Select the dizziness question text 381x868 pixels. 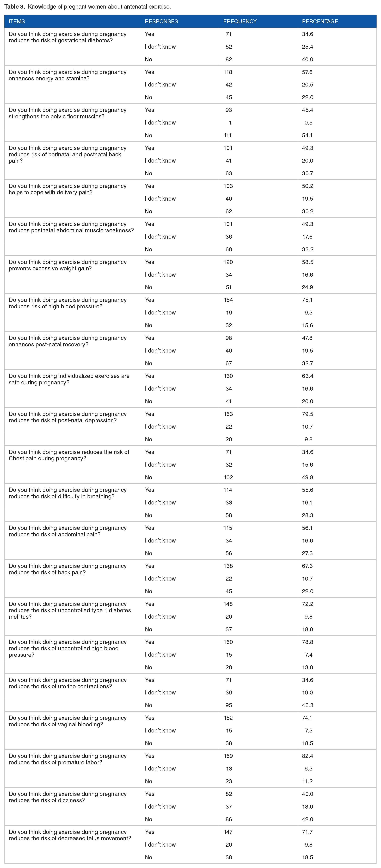click(x=67, y=797)
